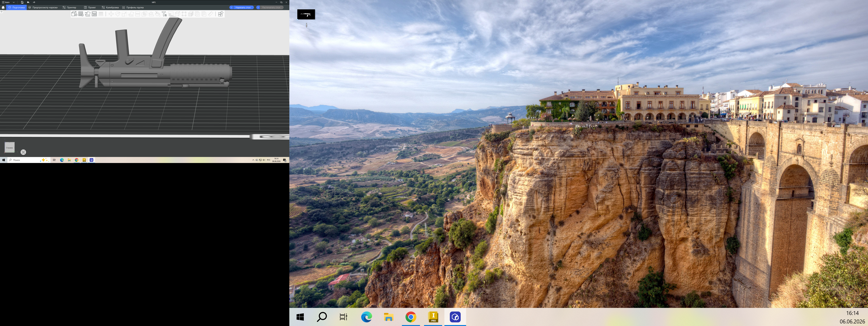The width and height of the screenshot is (868, 326).
Task: Click the arrange layout icon in toolbar
Action: 94,14
